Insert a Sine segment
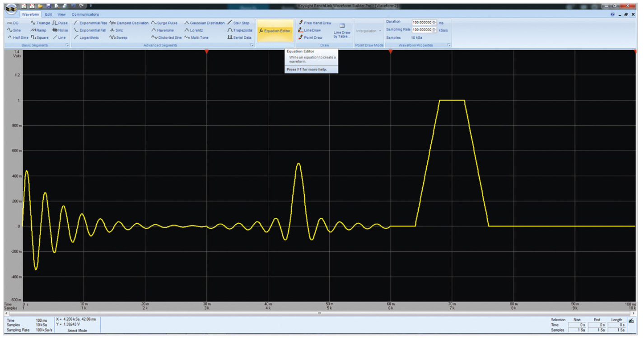 coord(14,30)
